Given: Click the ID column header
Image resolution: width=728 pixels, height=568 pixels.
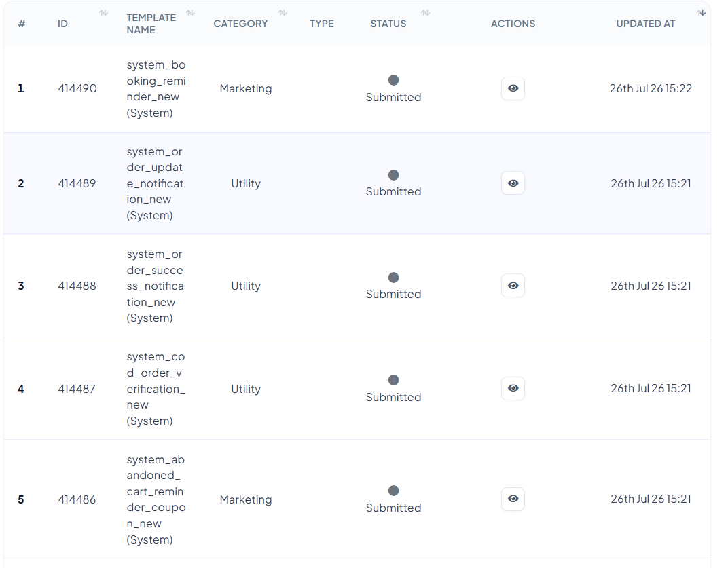Looking at the screenshot, I should coord(62,24).
